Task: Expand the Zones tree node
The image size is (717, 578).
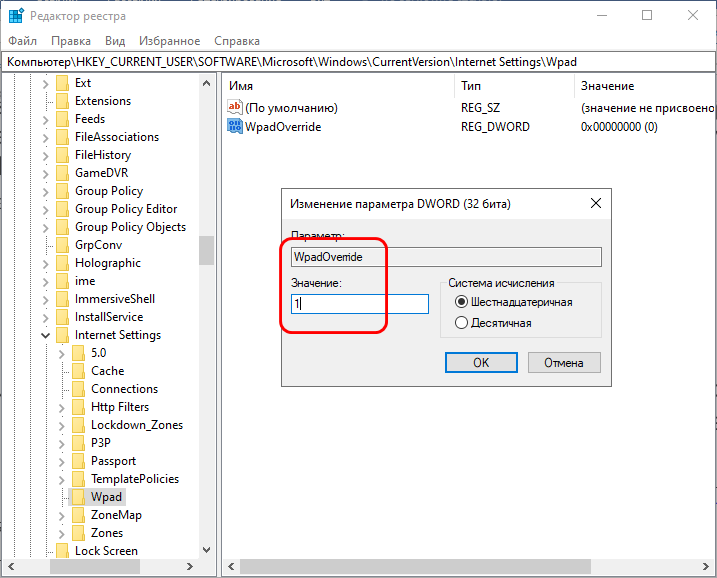Action: 62,534
